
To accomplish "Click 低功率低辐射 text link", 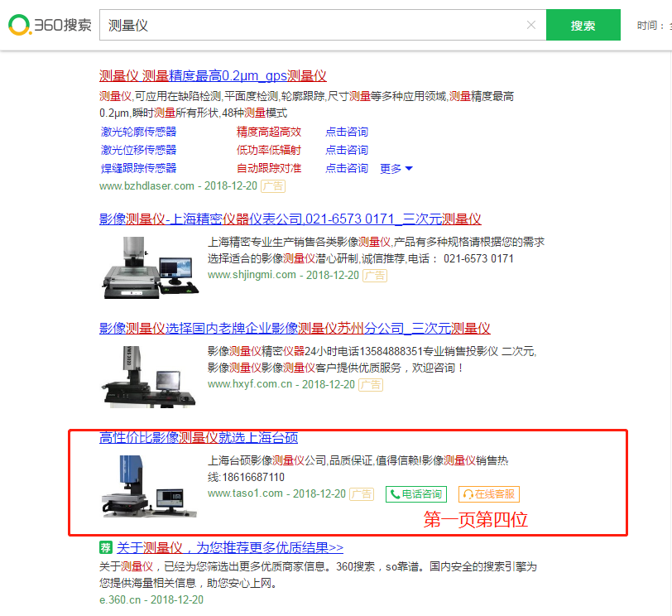I will coord(269,150).
